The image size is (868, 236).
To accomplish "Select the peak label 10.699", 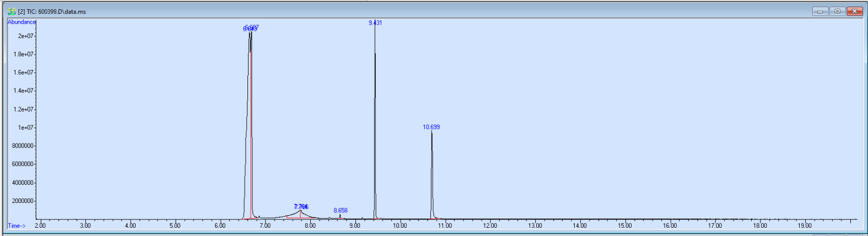I will [432, 127].
